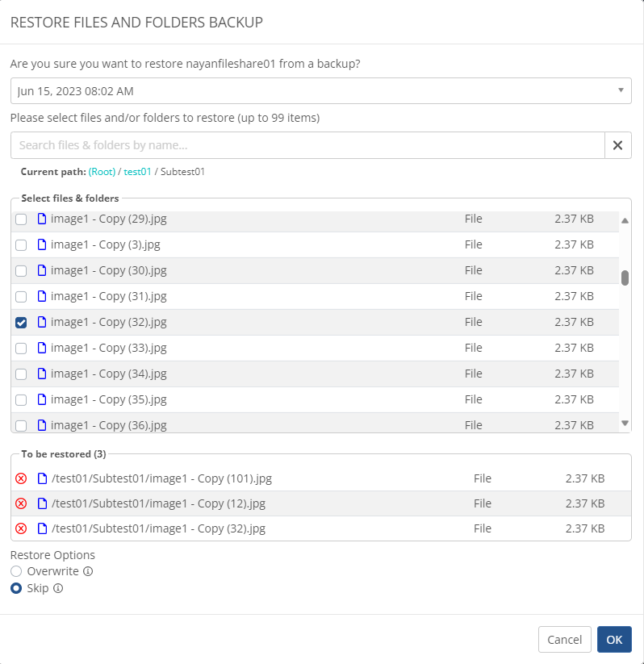Viewport: 644px width, 664px height.
Task: Go to test01 folder in breadcrumb
Action: (x=137, y=172)
